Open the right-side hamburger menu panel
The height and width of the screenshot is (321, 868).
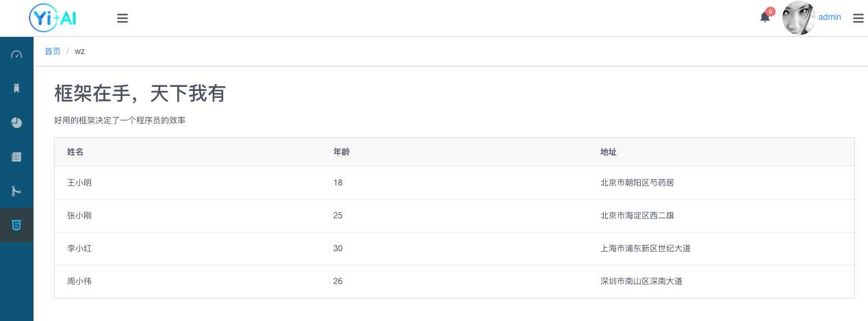click(858, 18)
